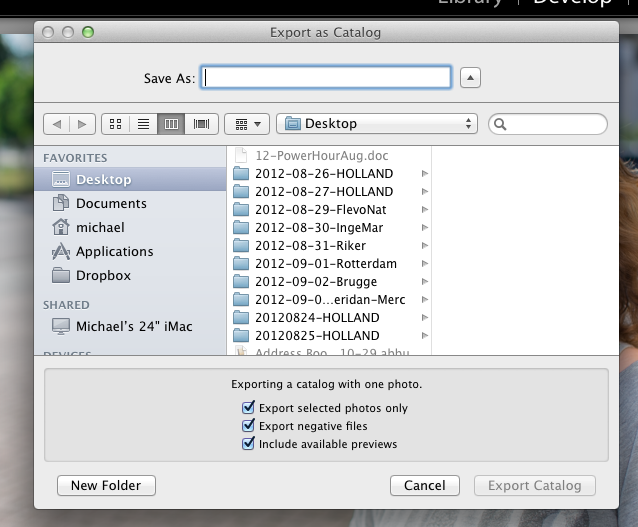638x527 pixels.
Task: Uncheck Export negative files
Action: point(249,426)
